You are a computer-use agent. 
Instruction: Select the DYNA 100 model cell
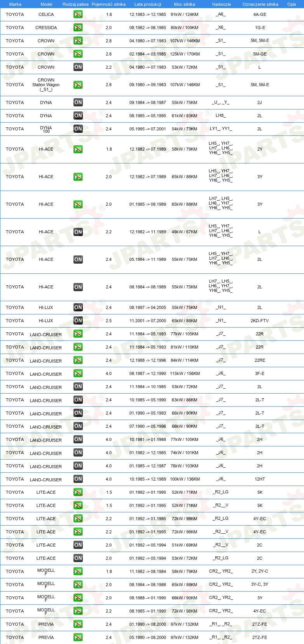46,129
